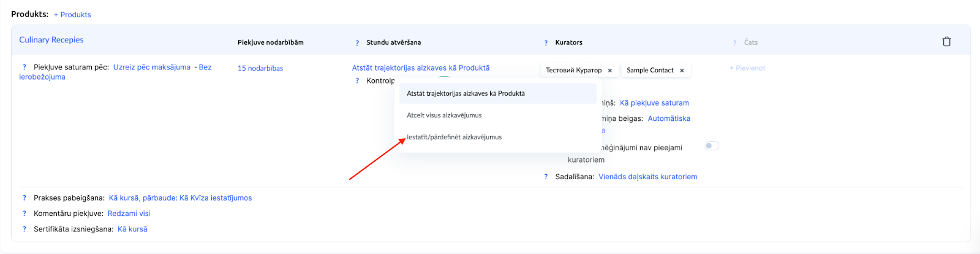Remove the Тестовий Куратор curator tag
Viewport: 980px width, 254px height.
(x=609, y=71)
